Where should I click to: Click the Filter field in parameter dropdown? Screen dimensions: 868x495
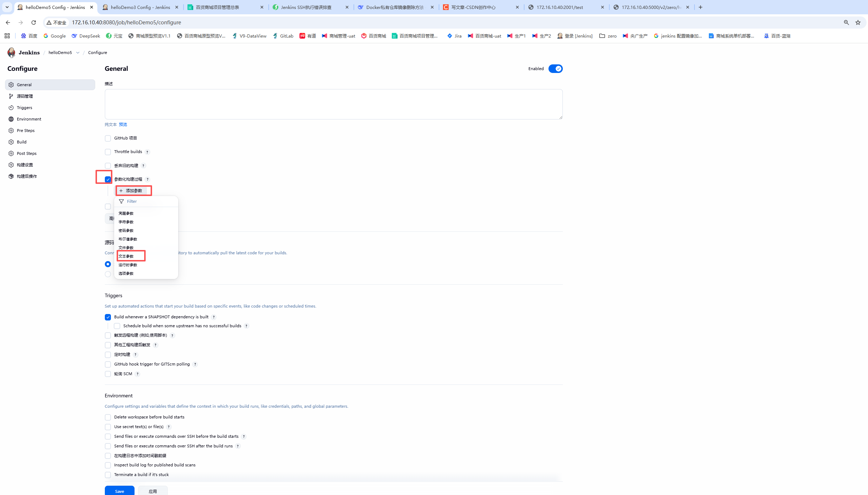[146, 201]
